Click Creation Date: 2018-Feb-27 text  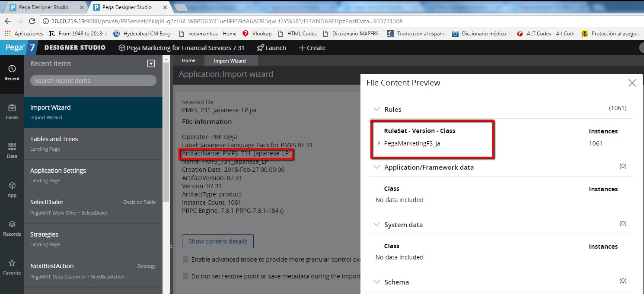click(233, 170)
